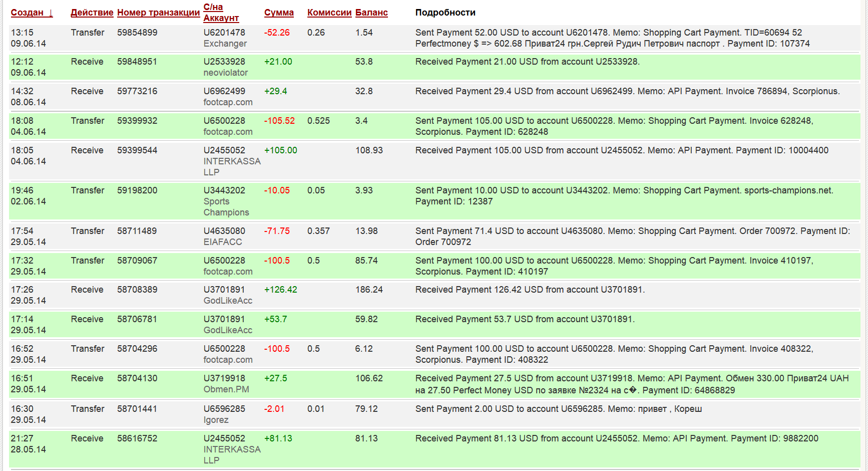
Task: Click the amount +81.13
Action: [x=278, y=438]
